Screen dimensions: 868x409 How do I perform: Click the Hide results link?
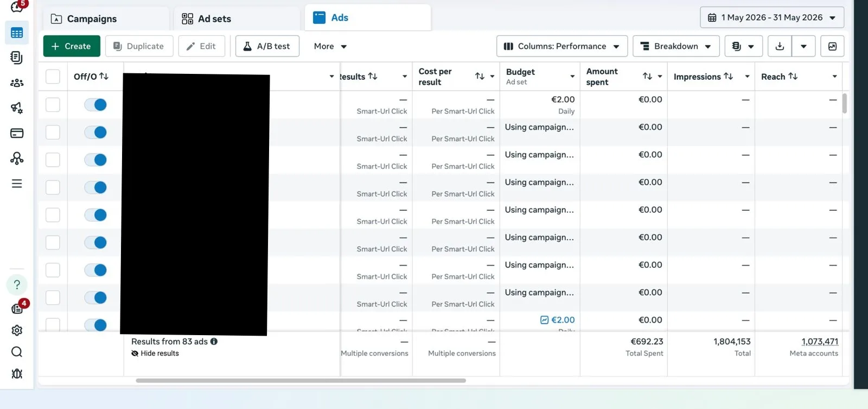click(x=155, y=354)
